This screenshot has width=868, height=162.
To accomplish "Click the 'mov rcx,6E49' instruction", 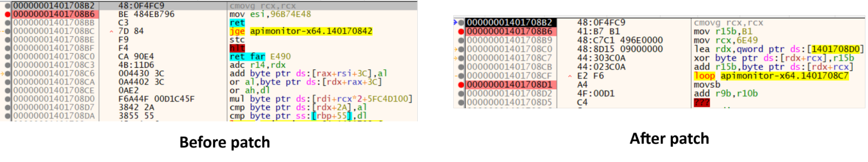I will tap(726, 40).
